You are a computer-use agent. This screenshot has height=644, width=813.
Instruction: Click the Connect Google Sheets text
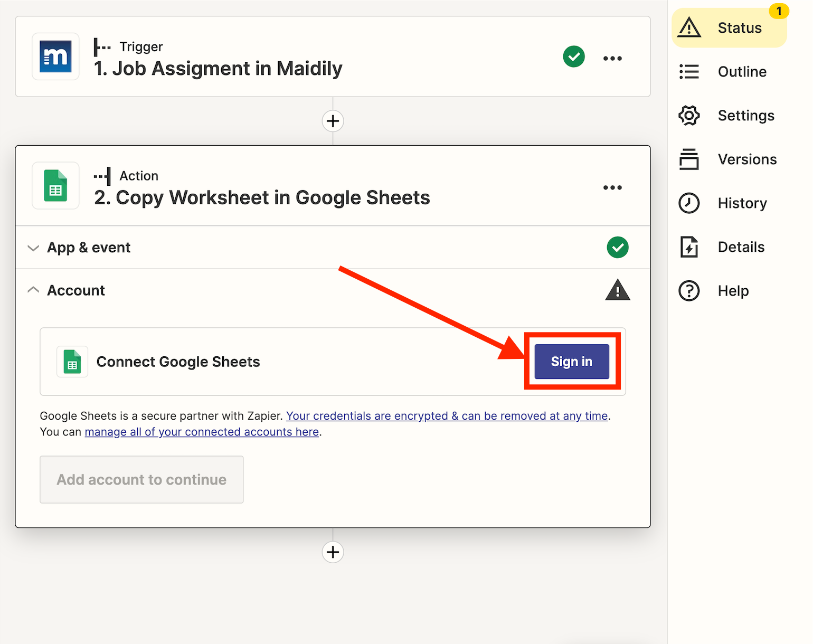[x=178, y=362]
